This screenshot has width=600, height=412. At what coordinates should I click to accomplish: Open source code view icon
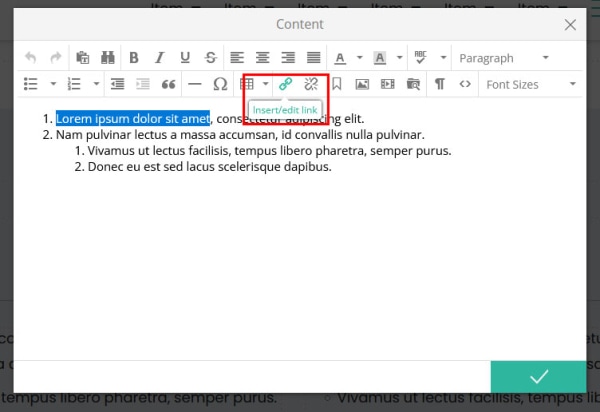coord(465,84)
